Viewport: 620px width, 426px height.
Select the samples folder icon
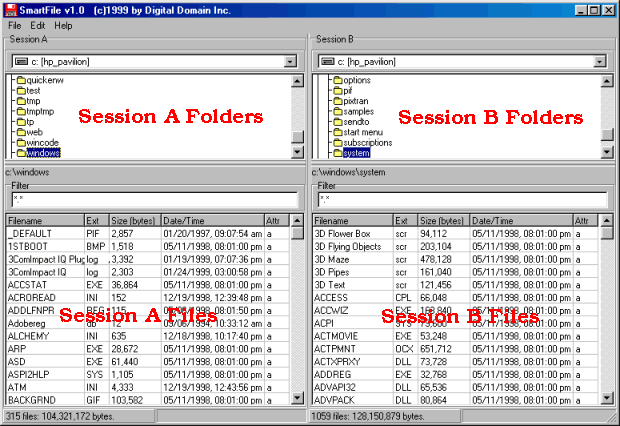(338, 112)
